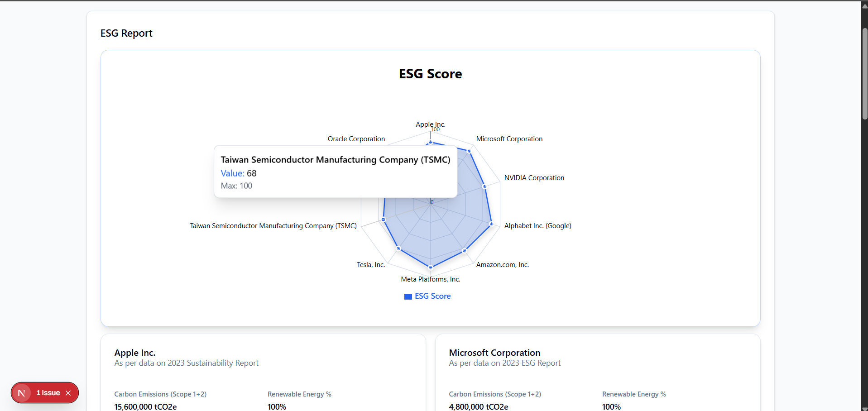Image resolution: width=868 pixels, height=411 pixels.
Task: Click the ESG Score legend label
Action: 433,296
